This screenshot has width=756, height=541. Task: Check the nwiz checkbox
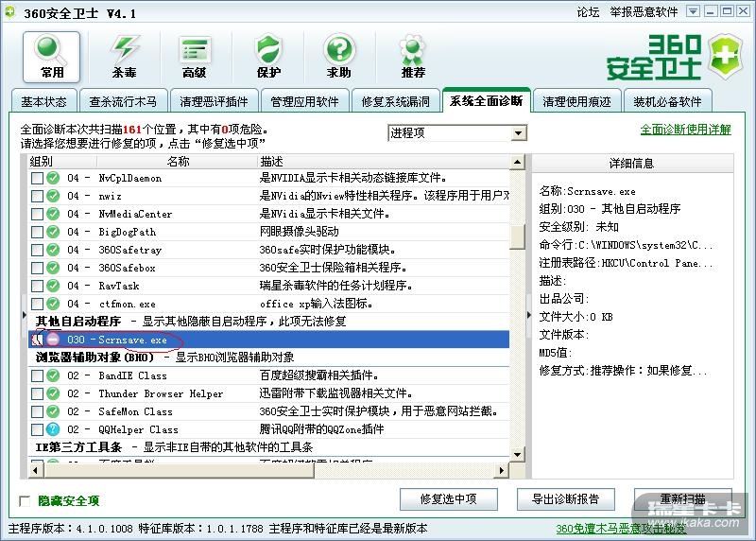[x=37, y=196]
